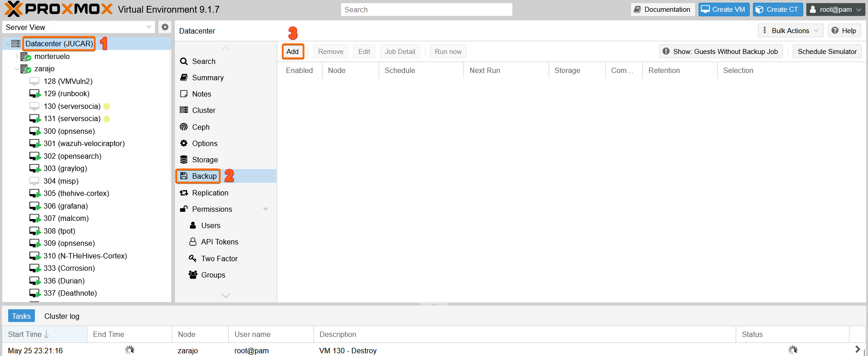Screen dimensions: 868x356
Task: Click the Retention column header
Action: [x=680, y=70]
